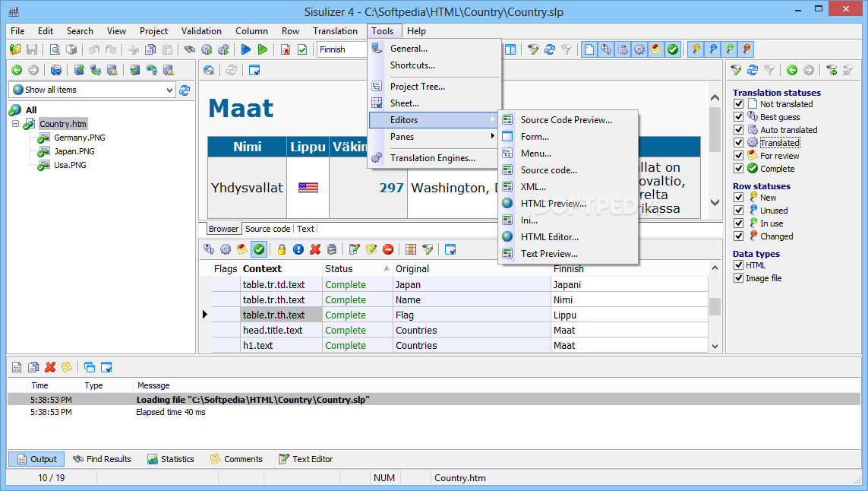Toggle the Image file data type checkbox
This screenshot has width=868, height=491.
(738, 278)
